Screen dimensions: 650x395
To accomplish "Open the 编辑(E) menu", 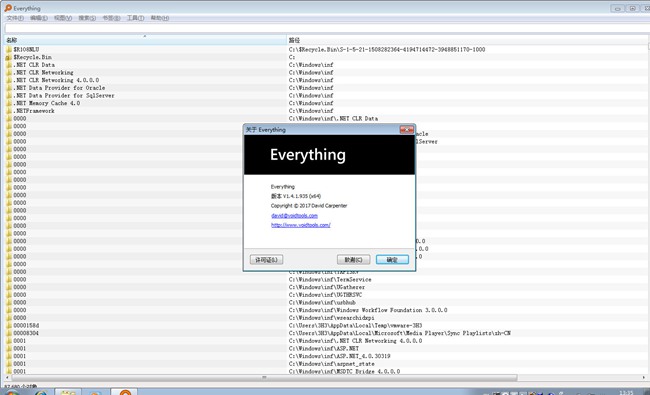I will (39, 18).
